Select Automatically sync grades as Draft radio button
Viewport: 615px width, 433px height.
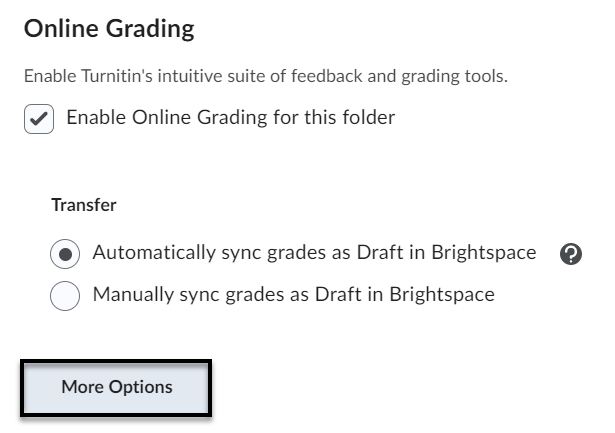65,254
